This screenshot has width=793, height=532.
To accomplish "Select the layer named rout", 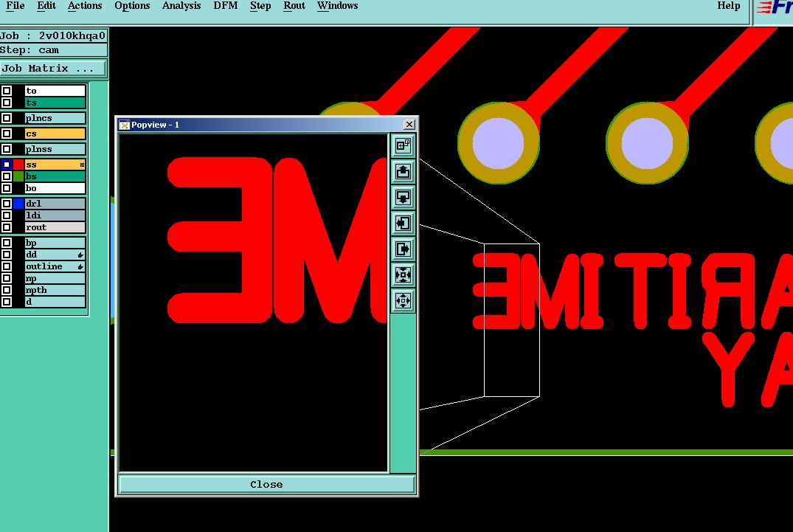I will tap(55, 227).
